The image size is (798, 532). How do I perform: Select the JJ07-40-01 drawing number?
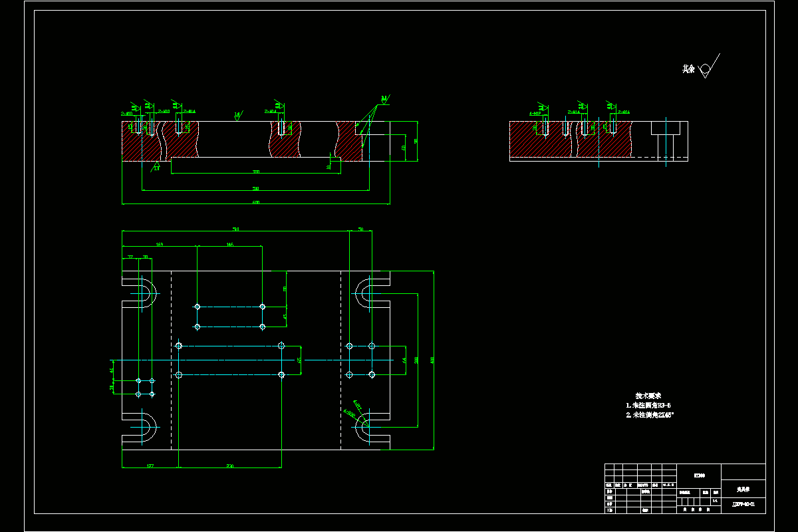click(x=743, y=505)
